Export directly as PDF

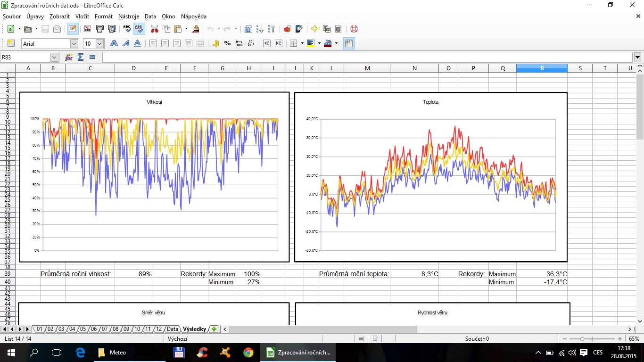point(88,29)
